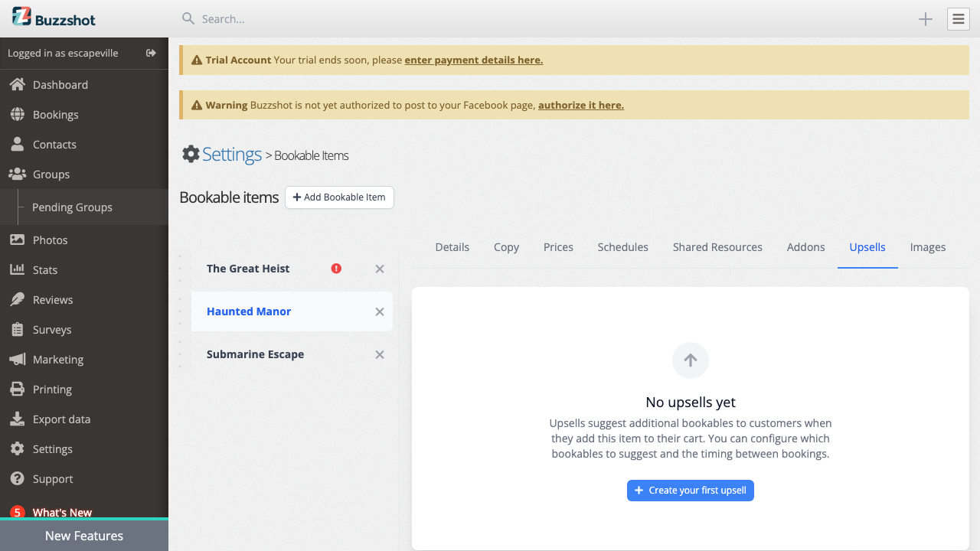Viewport: 980px width, 551px height.
Task: Click the plus icon in the top bar
Action: pos(925,18)
